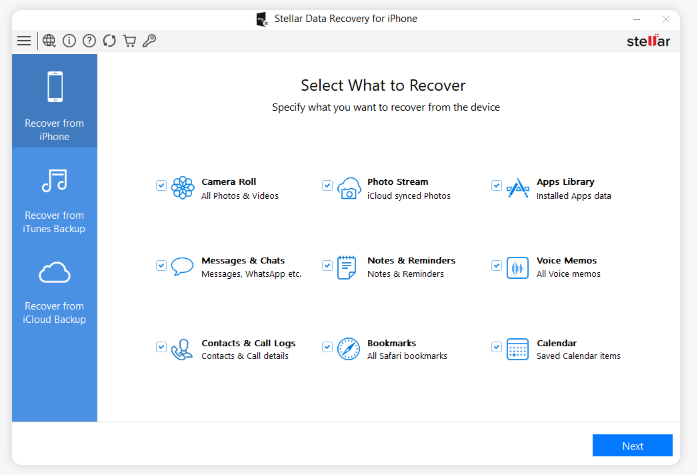
Task: Click 'Saved Calendar items' text
Action: (578, 356)
